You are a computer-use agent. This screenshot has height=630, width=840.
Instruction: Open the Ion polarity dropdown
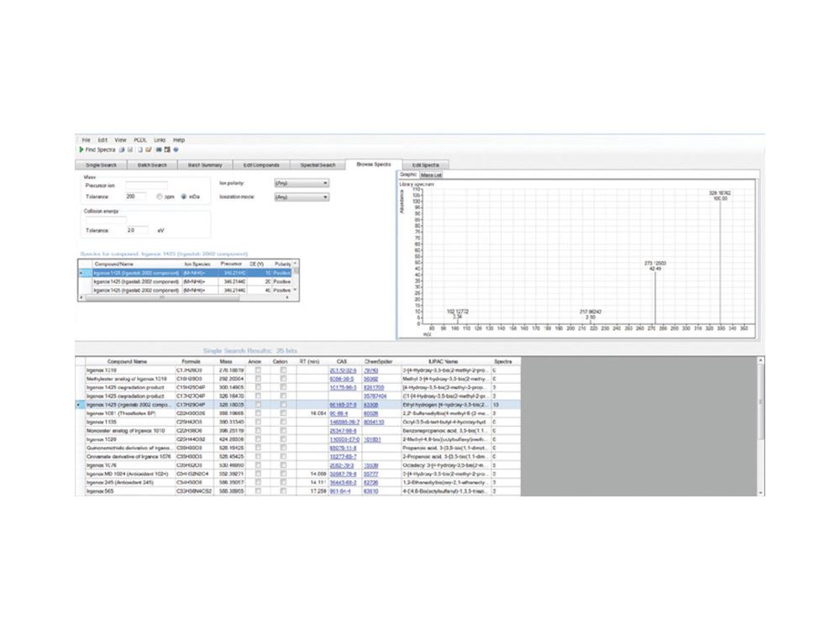click(298, 183)
